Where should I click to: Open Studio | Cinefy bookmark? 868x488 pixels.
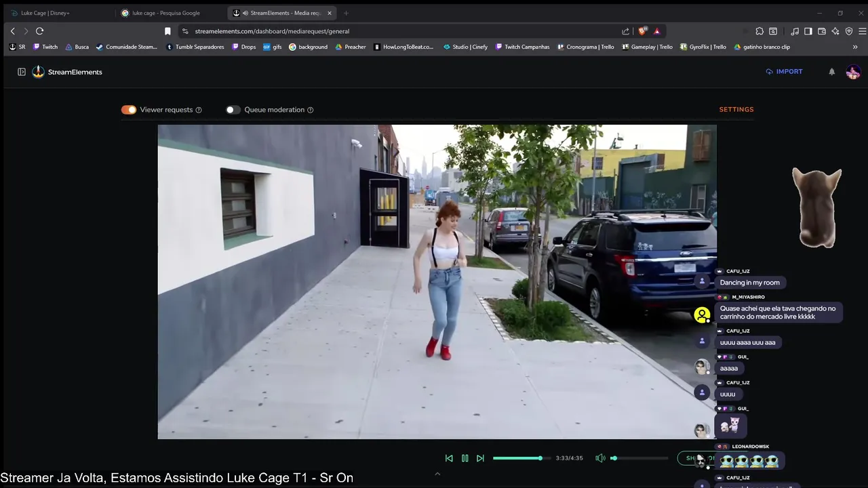[x=466, y=47]
